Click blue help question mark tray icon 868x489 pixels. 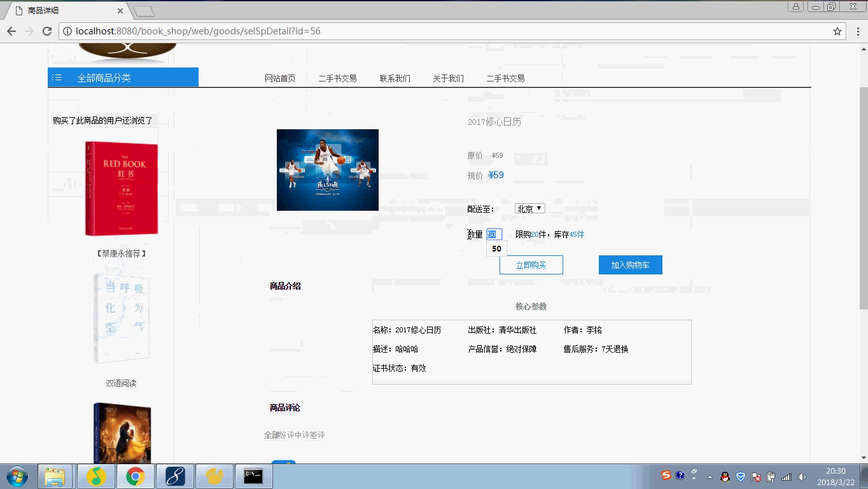680,476
